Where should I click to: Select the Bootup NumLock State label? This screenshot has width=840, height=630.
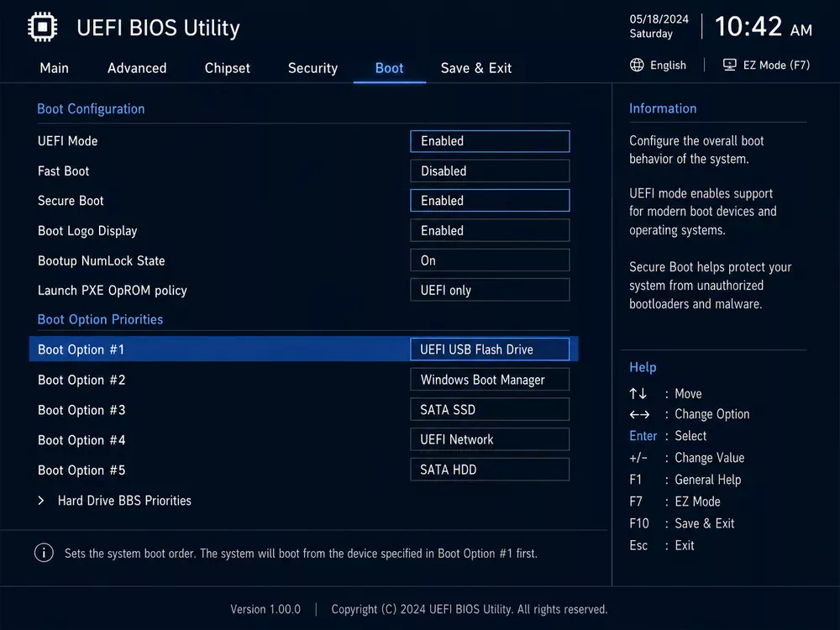pos(102,261)
